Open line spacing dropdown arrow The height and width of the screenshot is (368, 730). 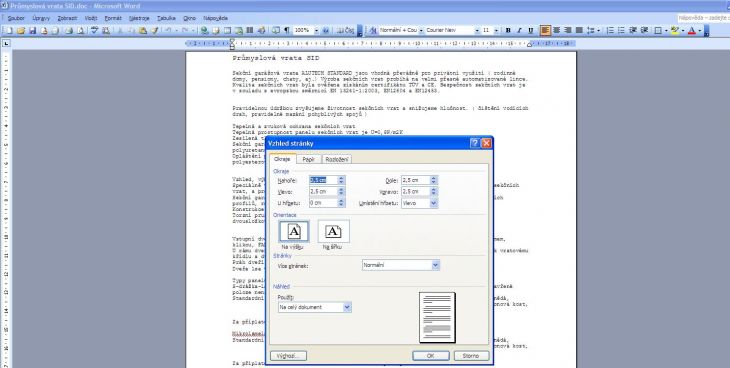tap(599, 31)
